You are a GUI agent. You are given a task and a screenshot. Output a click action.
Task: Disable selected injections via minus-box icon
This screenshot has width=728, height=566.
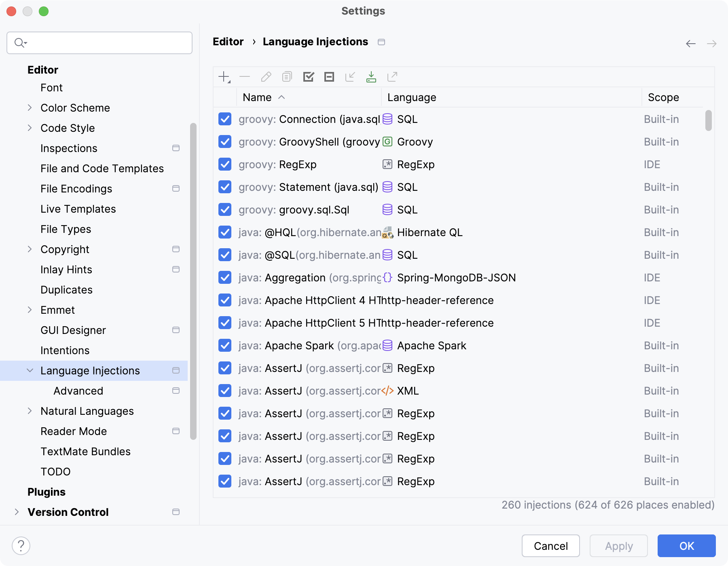point(329,76)
